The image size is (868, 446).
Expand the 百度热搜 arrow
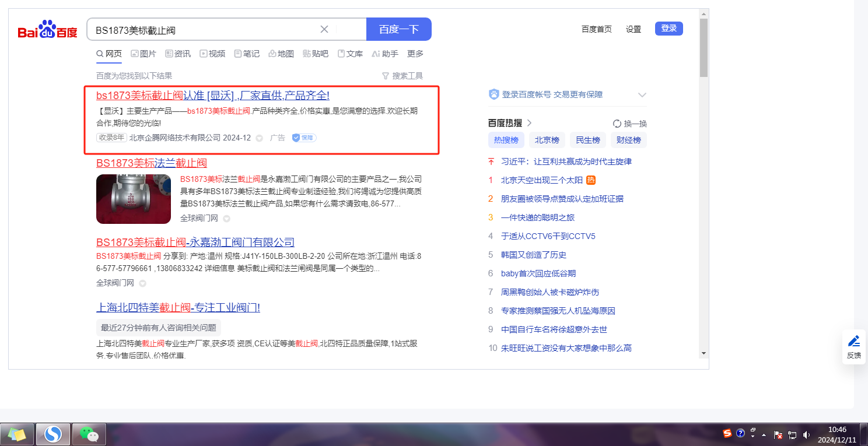coord(530,123)
